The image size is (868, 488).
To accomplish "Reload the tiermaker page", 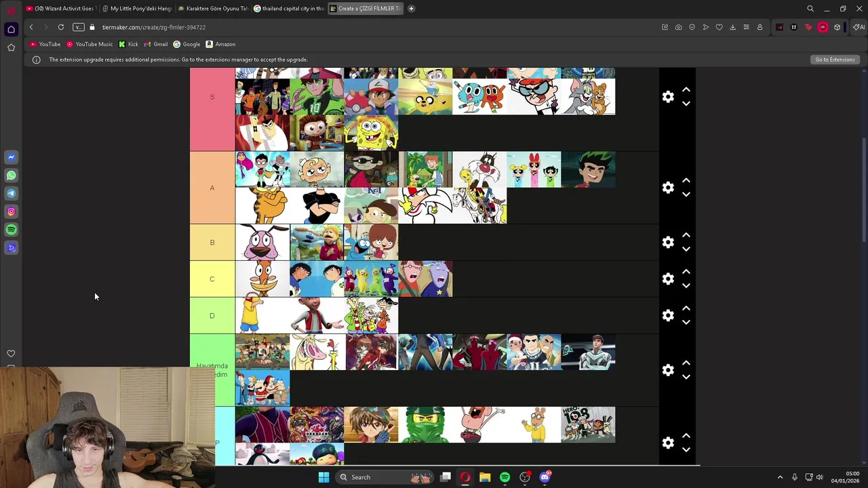I will [x=61, y=27].
